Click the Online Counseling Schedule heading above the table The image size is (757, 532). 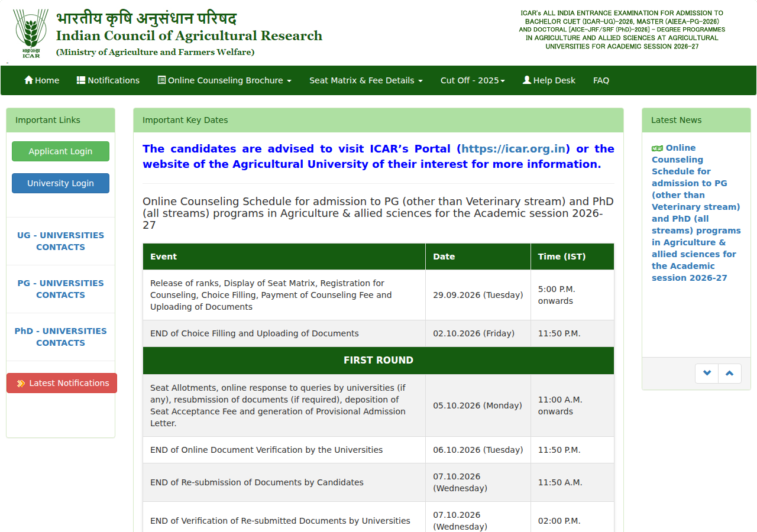[x=378, y=213]
